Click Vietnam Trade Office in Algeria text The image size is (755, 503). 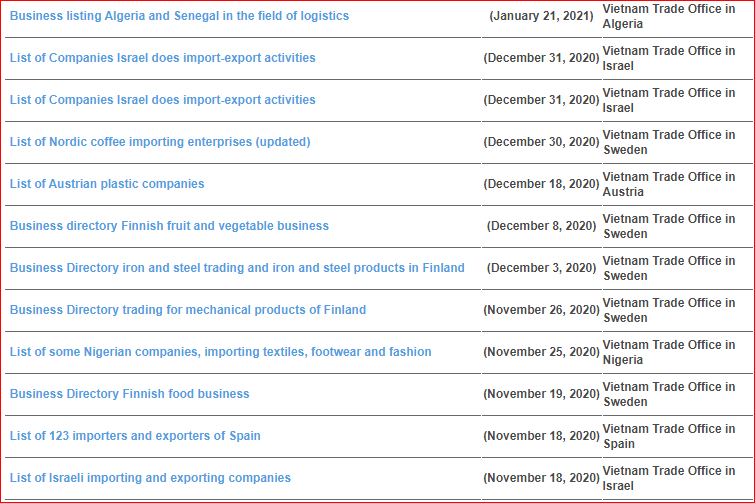pos(668,16)
